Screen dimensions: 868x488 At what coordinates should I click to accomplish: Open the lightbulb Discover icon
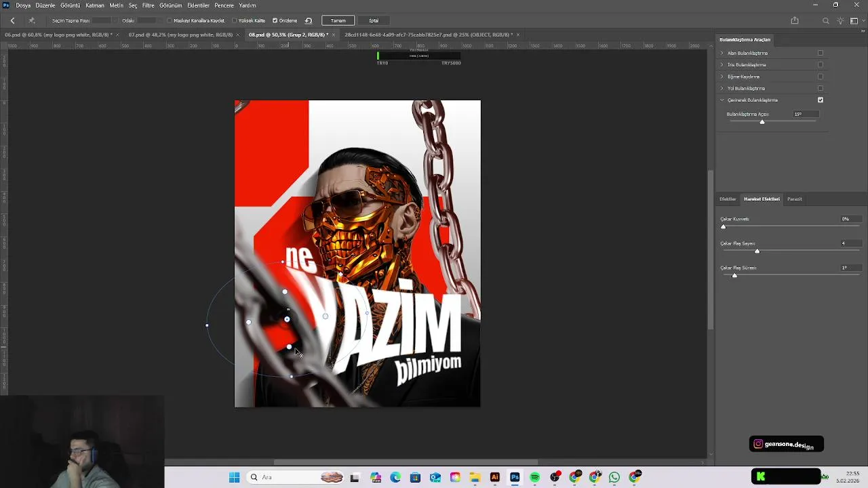coord(840,20)
